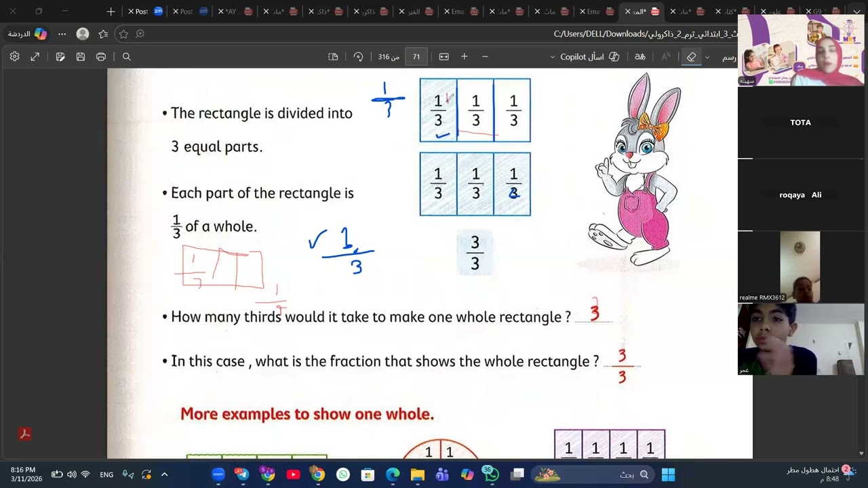The height and width of the screenshot is (488, 868).
Task: Save a copy with the floppy disk icon
Action: pyautogui.click(x=81, y=57)
